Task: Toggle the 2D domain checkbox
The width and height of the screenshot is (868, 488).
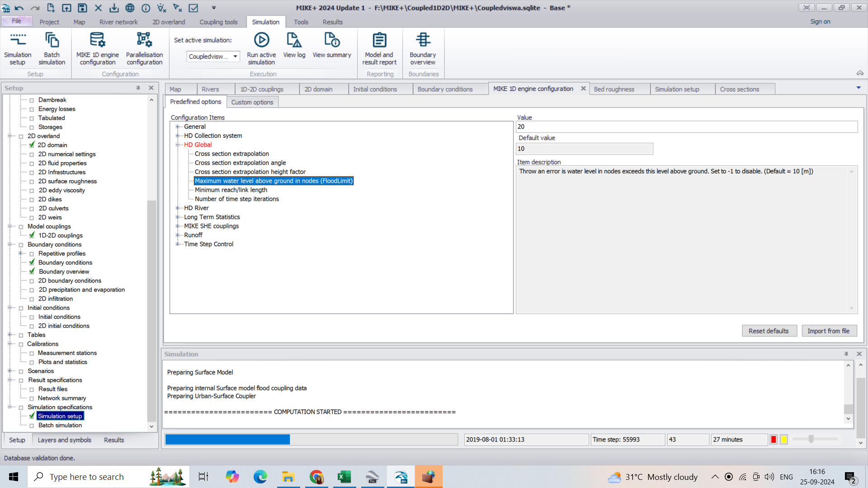Action: pyautogui.click(x=32, y=145)
